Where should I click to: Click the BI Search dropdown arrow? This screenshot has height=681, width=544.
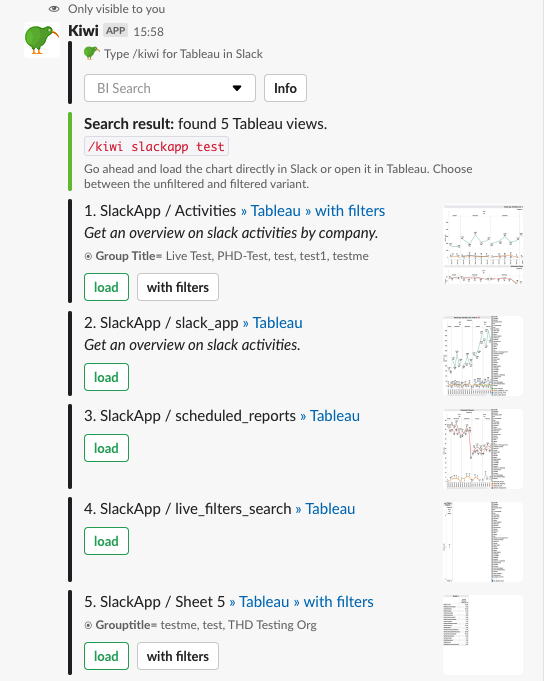(x=237, y=88)
